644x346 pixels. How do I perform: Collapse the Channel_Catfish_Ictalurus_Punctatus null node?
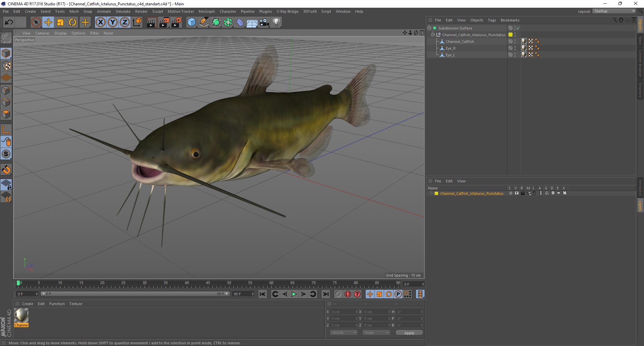[x=433, y=35]
